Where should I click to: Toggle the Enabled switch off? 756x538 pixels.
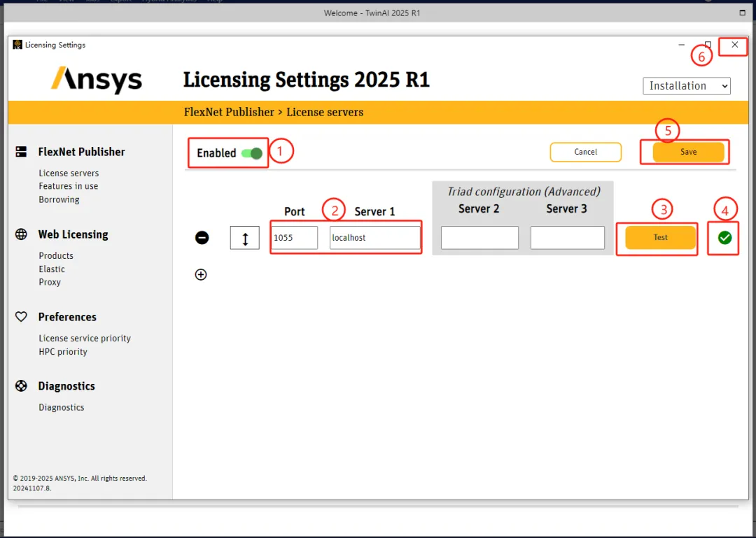pyautogui.click(x=252, y=153)
